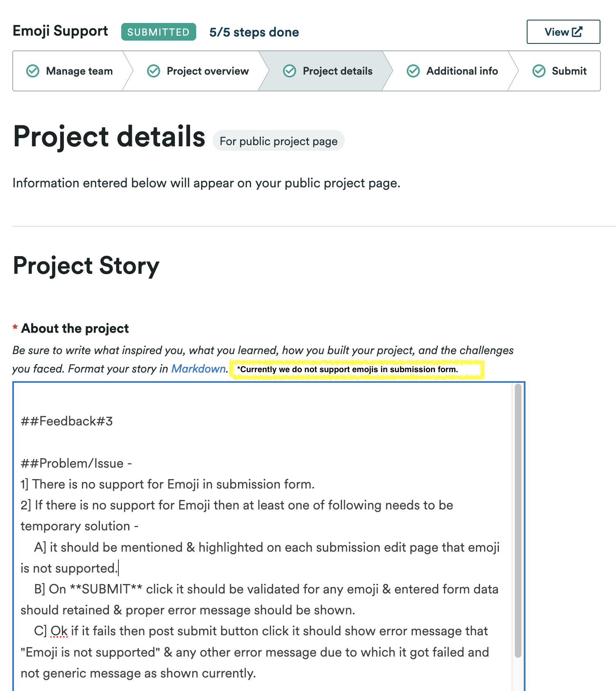The image size is (616, 691).
Task: Click the checkmark icon on Project overview step
Action: [153, 71]
